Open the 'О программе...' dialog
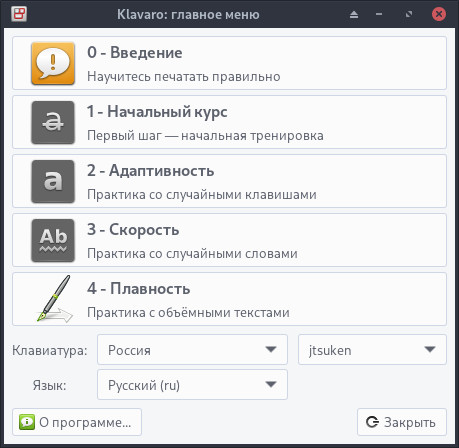Screen dimensions: 459x448 tap(77, 422)
